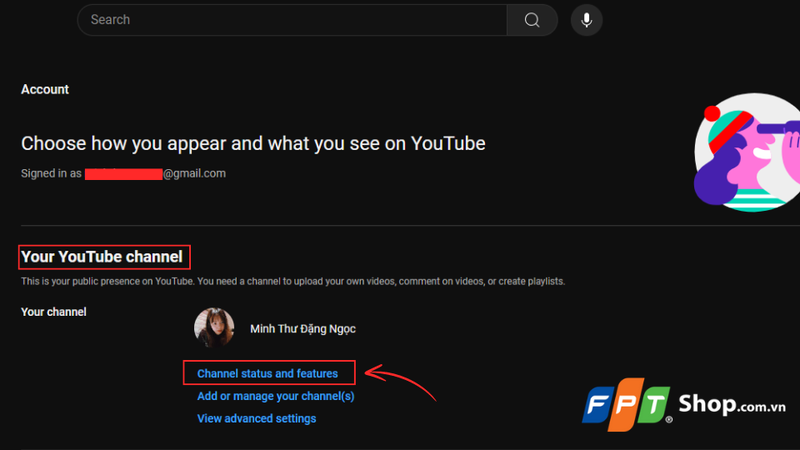This screenshot has width=800, height=450.
Task: Click "Choose how you appear" headline text
Action: pos(253,143)
